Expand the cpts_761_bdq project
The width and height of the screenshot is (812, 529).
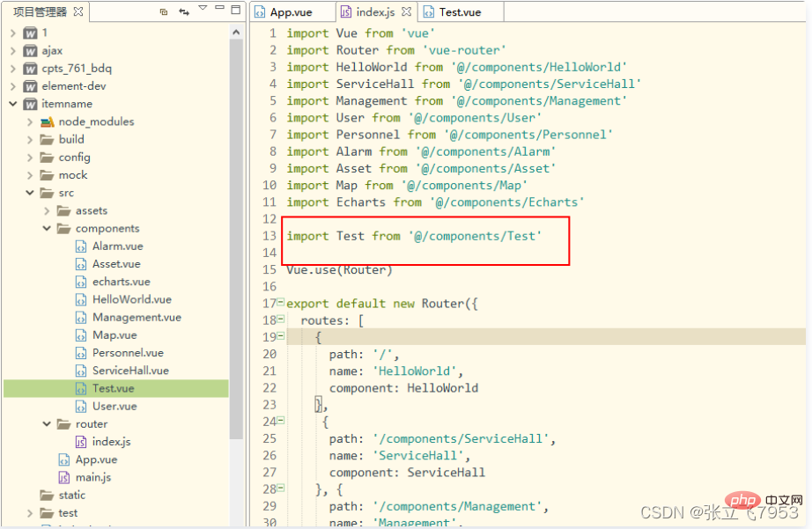(x=13, y=69)
